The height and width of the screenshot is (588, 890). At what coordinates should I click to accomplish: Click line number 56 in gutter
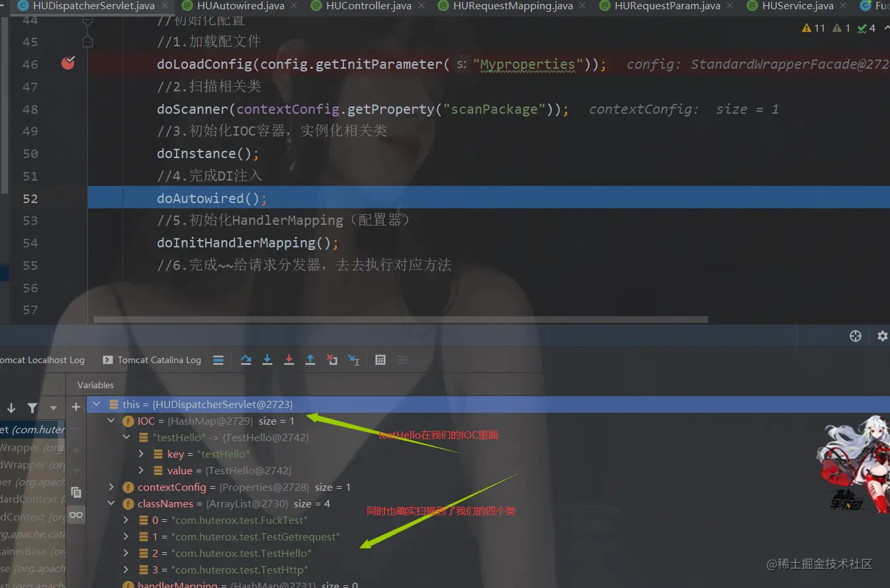click(x=30, y=288)
